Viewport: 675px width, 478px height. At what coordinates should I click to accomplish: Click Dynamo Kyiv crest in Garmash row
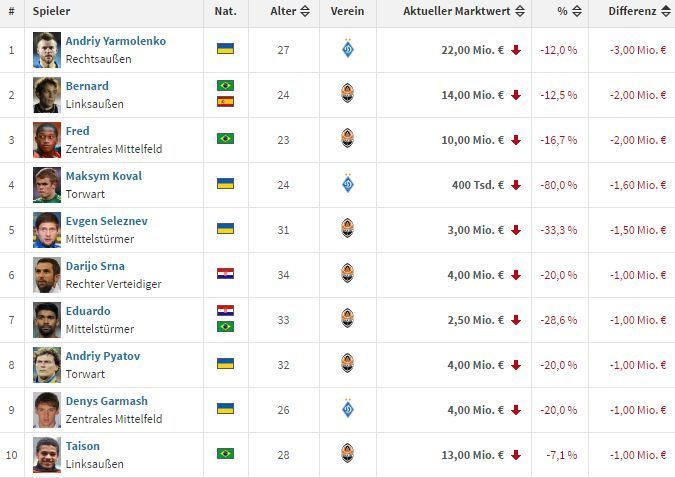(x=347, y=408)
